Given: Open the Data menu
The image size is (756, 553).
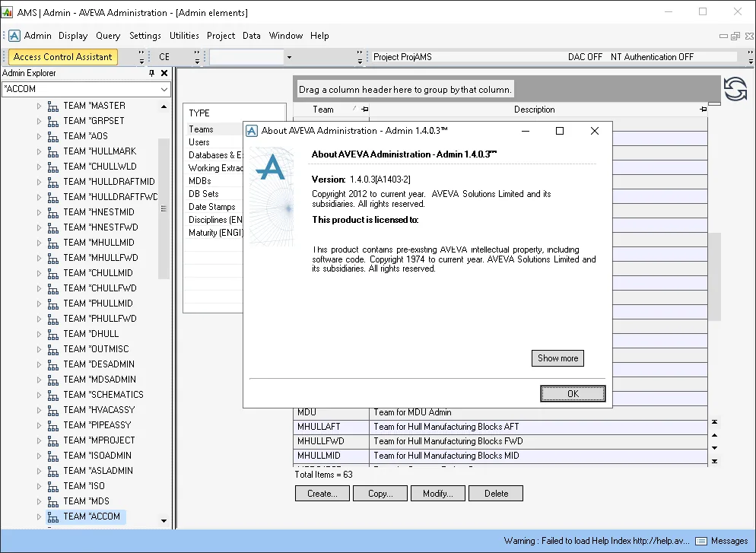Looking at the screenshot, I should coord(252,36).
